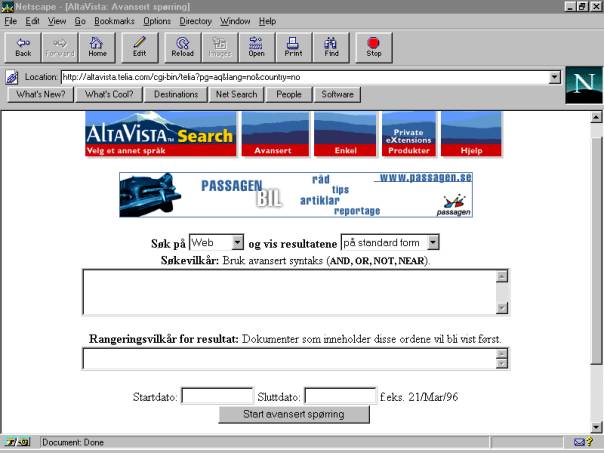Click the Passagen Bil banner advertisement

click(296, 195)
